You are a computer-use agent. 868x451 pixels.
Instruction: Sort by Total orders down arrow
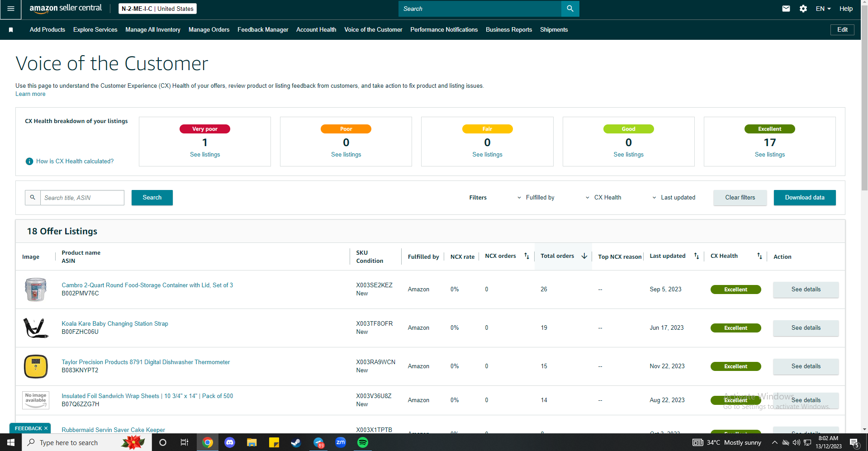pyautogui.click(x=584, y=256)
